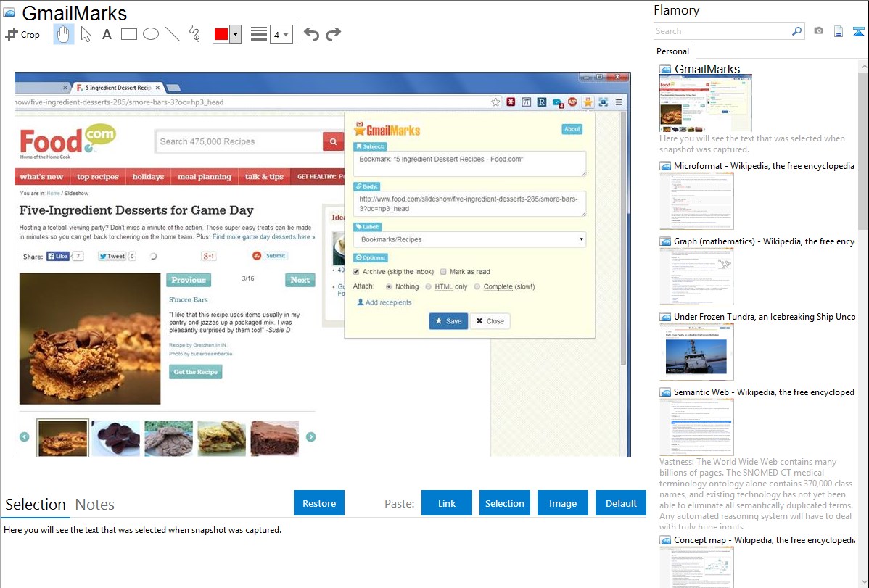
Task: Click the Close button in GmailMarks popup
Action: click(490, 321)
